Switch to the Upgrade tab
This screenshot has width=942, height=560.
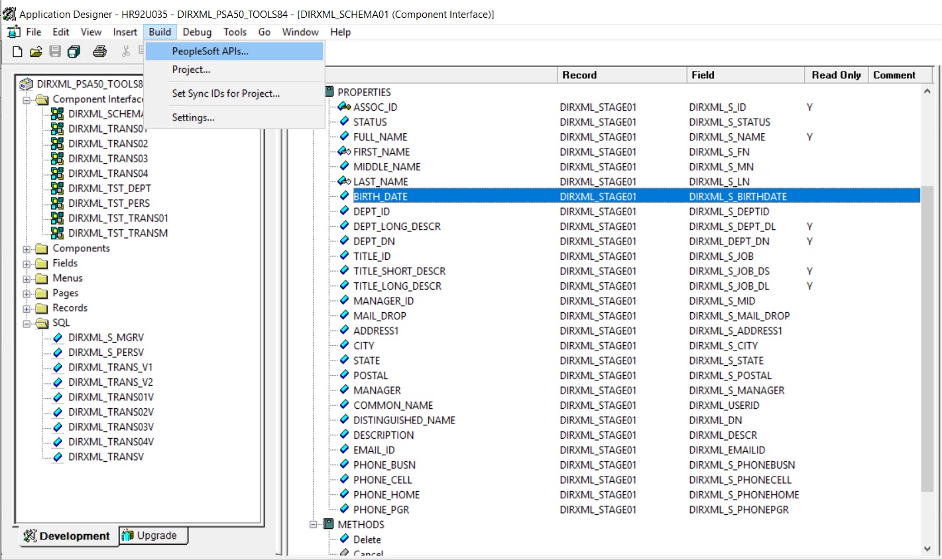(x=154, y=535)
